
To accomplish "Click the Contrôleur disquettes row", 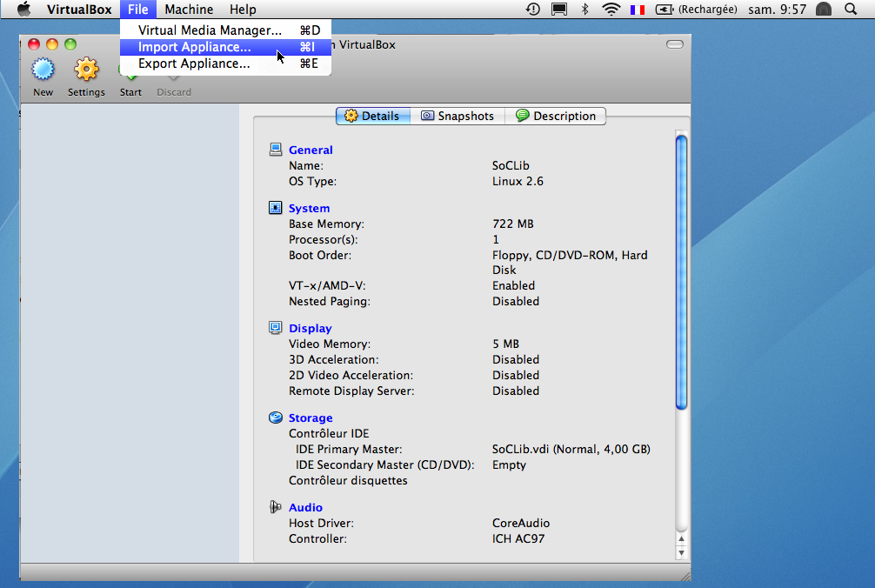I will tap(348, 480).
